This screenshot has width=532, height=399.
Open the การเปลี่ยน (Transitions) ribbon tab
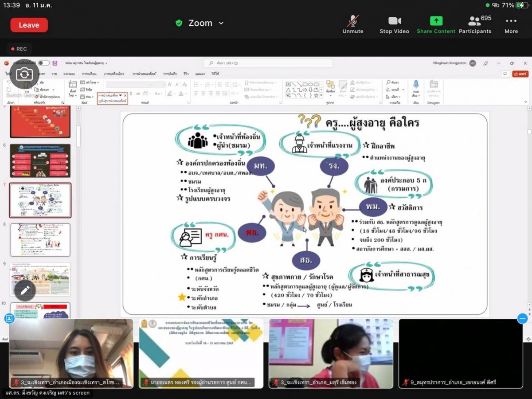coord(90,74)
